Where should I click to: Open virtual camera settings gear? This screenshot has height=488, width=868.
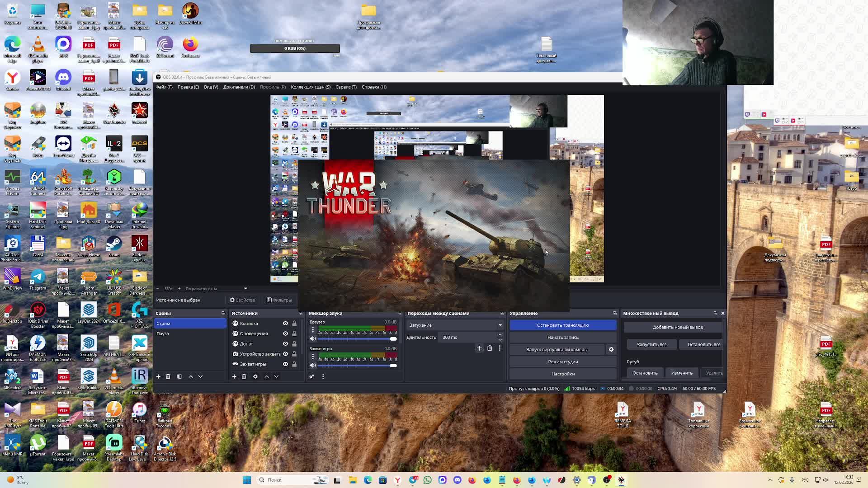[611, 349]
